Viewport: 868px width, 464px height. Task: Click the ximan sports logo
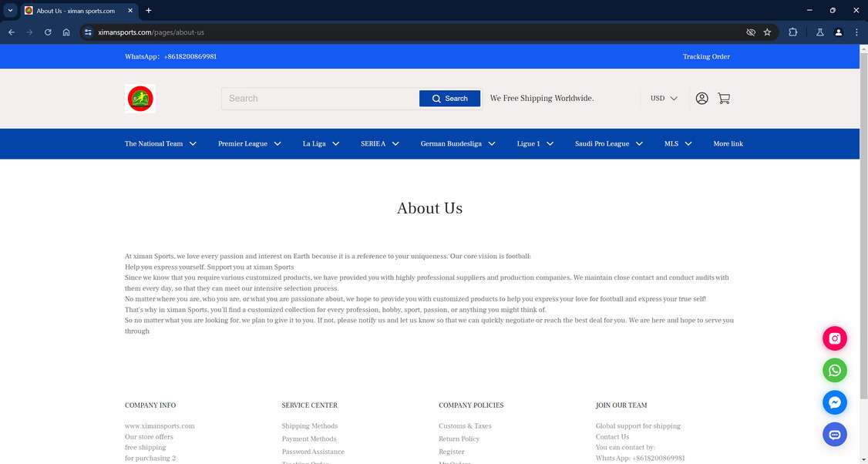140,99
